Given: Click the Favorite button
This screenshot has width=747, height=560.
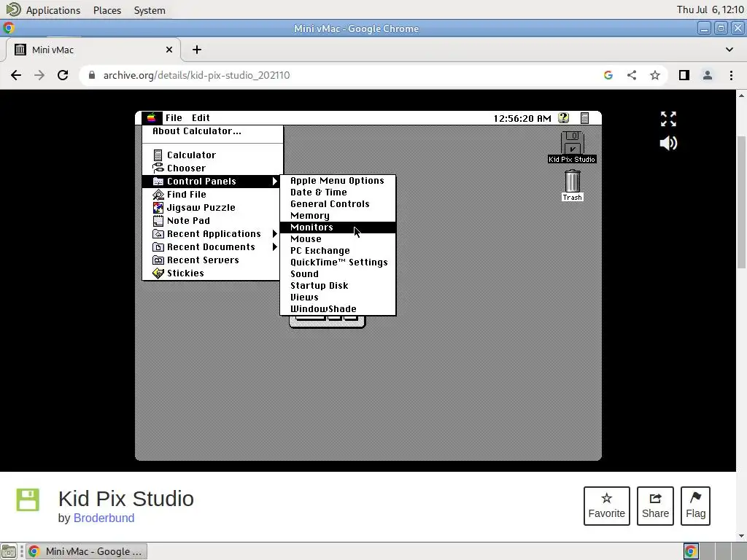Looking at the screenshot, I should (606, 506).
